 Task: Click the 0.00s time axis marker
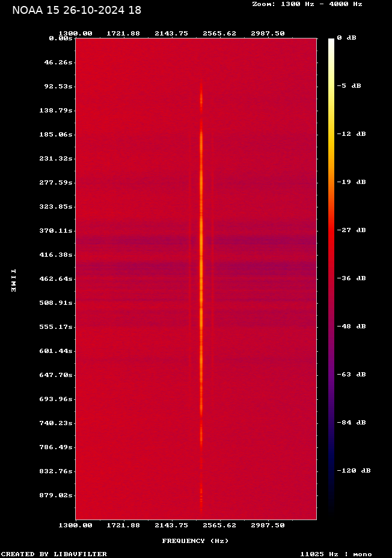(x=61, y=38)
